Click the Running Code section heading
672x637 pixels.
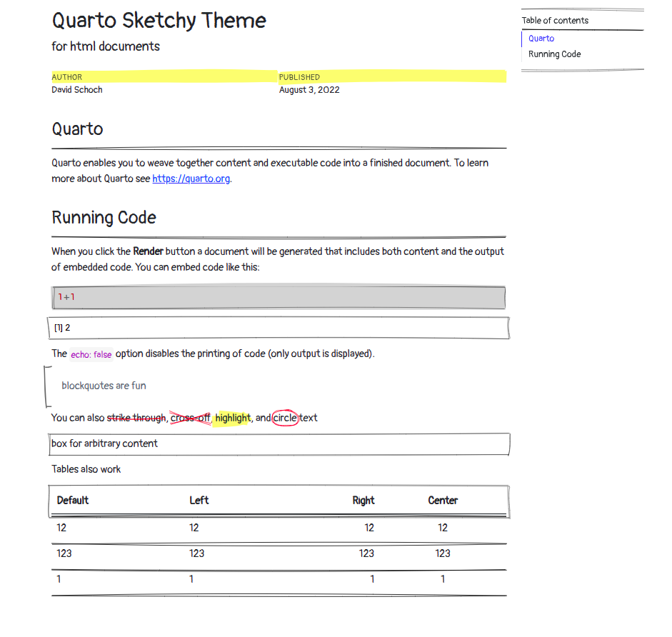click(x=104, y=218)
